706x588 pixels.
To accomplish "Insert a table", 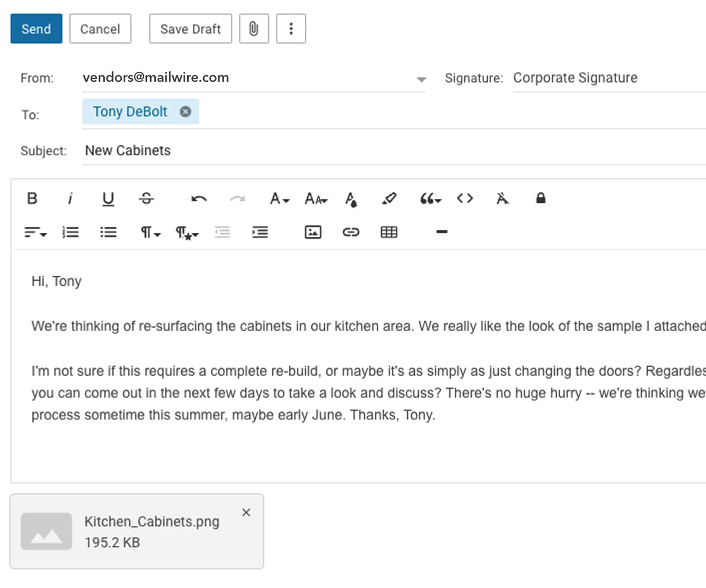I will (x=389, y=232).
